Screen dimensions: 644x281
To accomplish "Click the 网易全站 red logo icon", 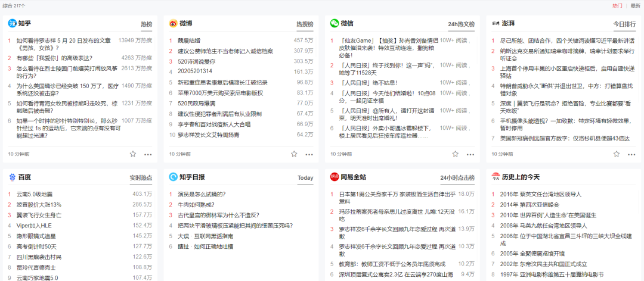I will click(335, 177).
